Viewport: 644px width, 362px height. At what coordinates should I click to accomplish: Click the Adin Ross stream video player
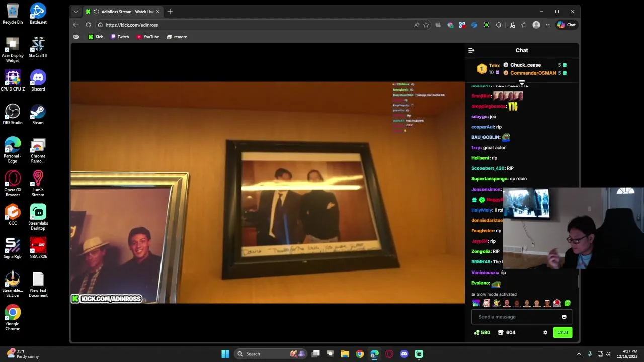[268, 192]
